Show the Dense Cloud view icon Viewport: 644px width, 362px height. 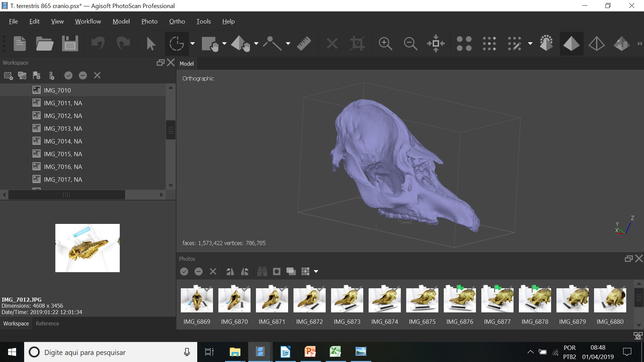(x=489, y=44)
